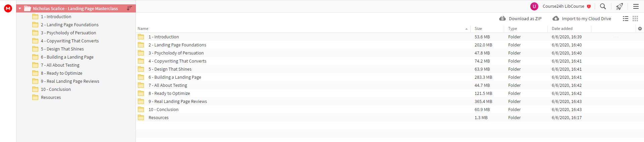Viewport: 644px width, 142px height.
Task: Click the rocket icon in header
Action: (620, 6)
